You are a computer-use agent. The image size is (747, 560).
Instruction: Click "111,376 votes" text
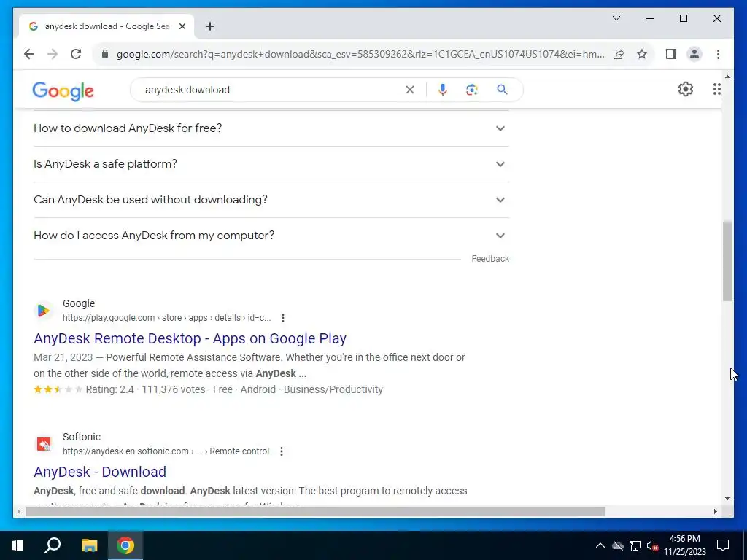click(x=174, y=389)
